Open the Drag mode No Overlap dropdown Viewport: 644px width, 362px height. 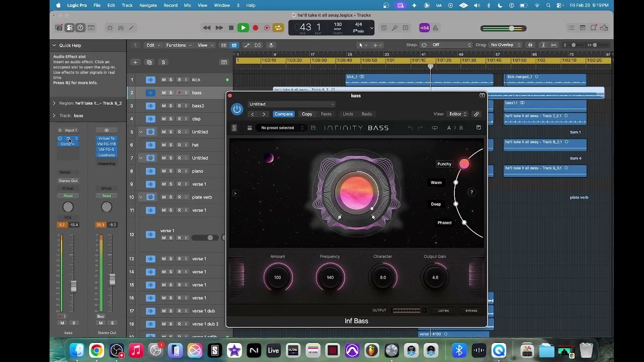click(x=505, y=45)
